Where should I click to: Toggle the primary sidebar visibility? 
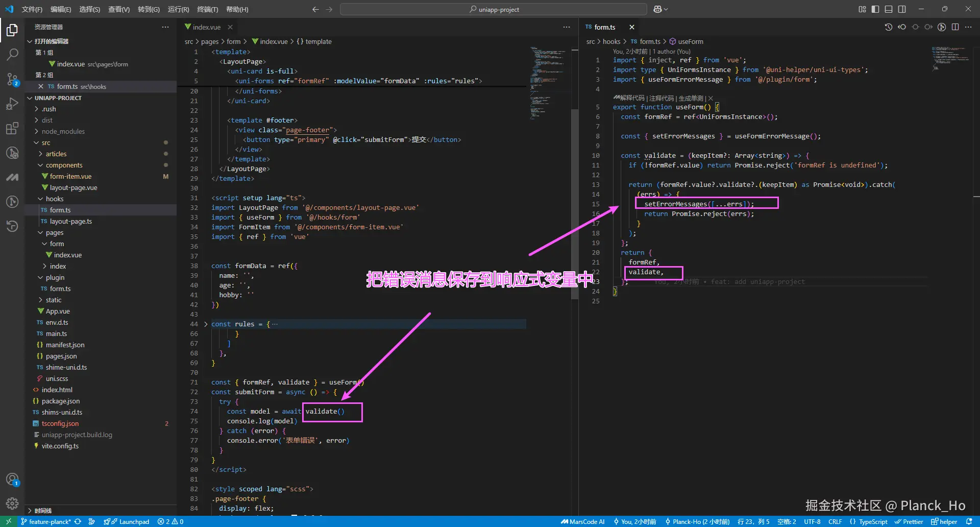click(876, 9)
